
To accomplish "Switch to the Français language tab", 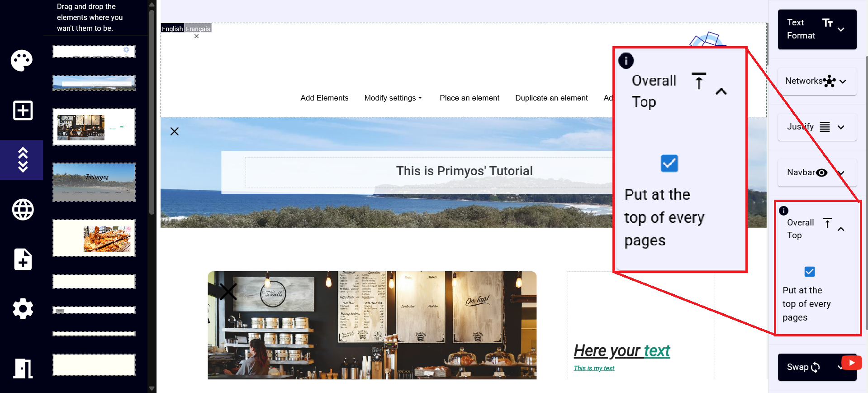I will (198, 29).
